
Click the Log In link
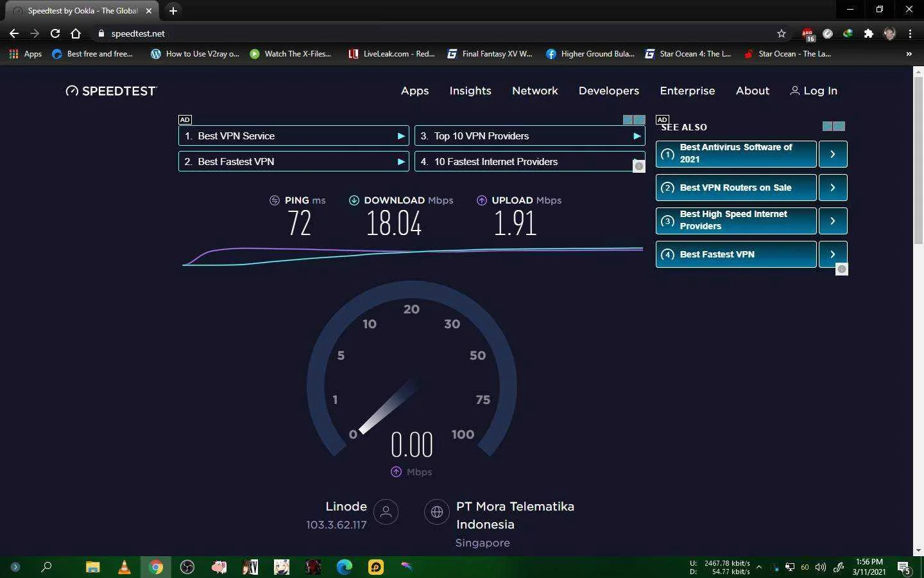[x=814, y=91]
